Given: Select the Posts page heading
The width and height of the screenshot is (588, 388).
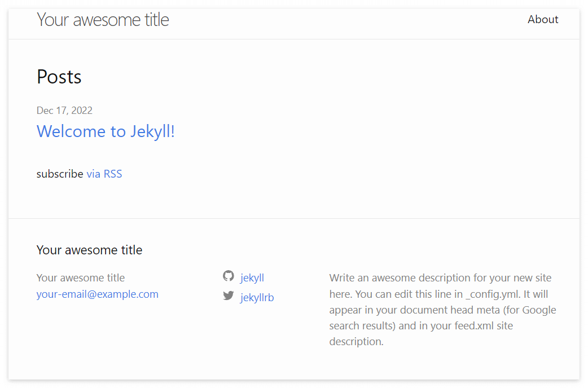Looking at the screenshot, I should click(x=59, y=77).
